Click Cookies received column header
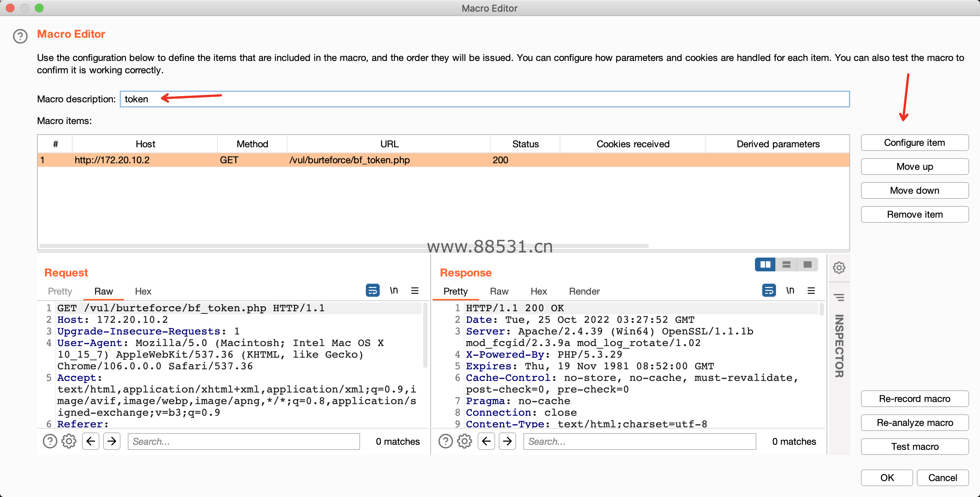This screenshot has width=980, height=497. pos(633,144)
